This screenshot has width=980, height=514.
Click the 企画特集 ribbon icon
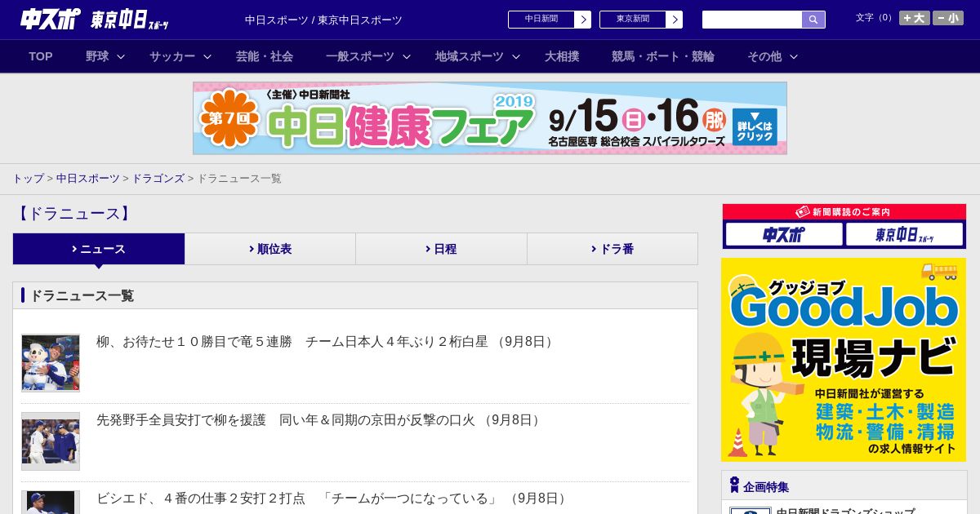734,485
